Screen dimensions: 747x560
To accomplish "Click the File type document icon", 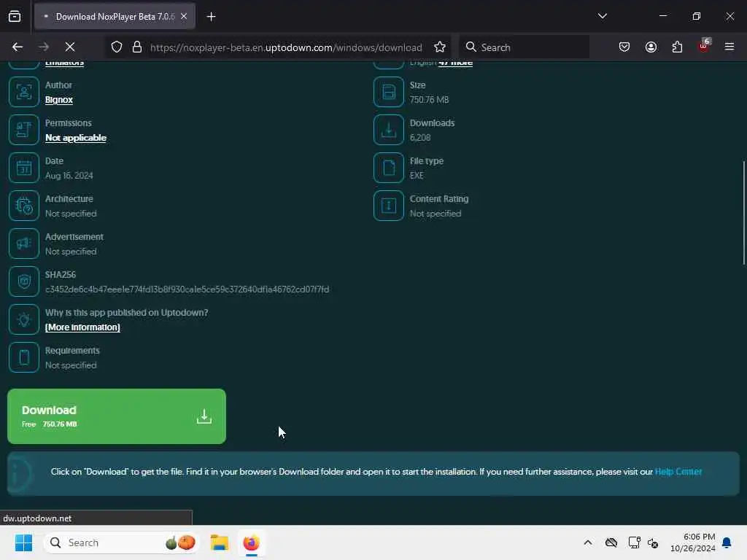I will tap(389, 168).
